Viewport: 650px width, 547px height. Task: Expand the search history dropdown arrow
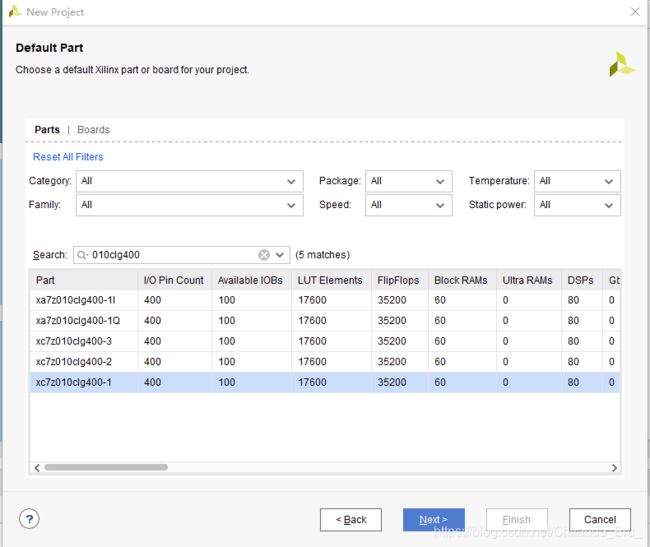click(x=280, y=255)
